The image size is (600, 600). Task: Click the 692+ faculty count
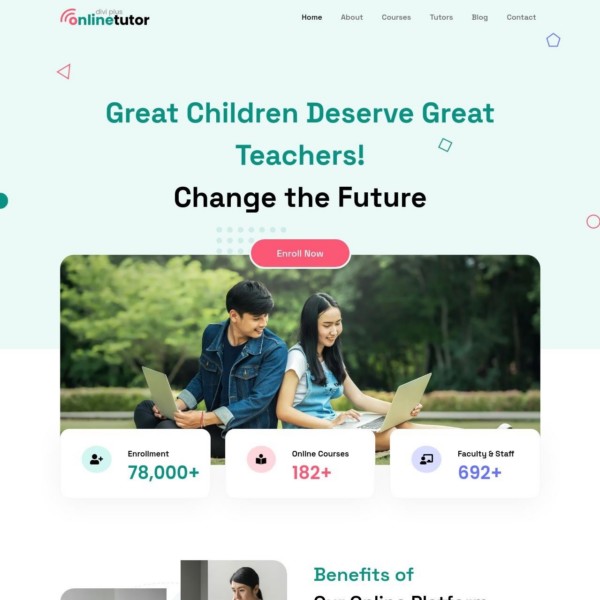[479, 472]
